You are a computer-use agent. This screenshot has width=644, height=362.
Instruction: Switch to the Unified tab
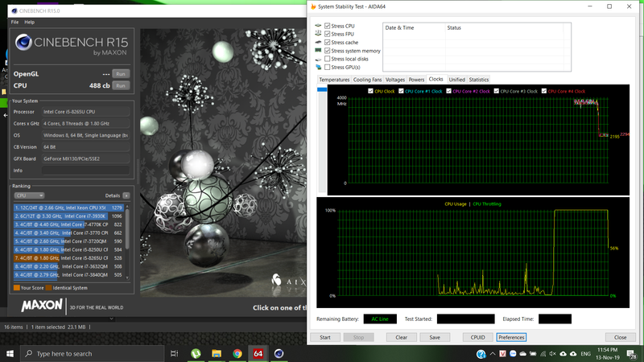[x=456, y=80]
